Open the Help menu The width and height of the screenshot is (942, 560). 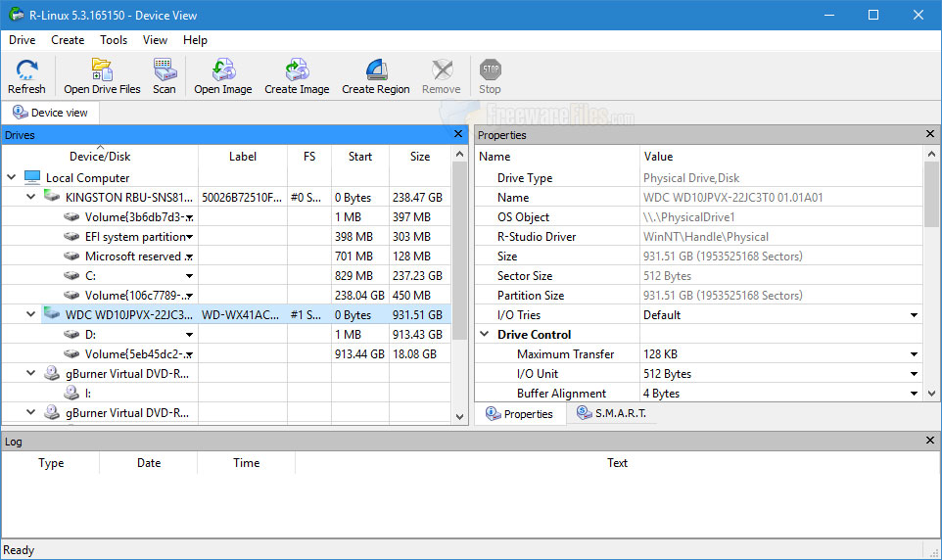coord(195,40)
